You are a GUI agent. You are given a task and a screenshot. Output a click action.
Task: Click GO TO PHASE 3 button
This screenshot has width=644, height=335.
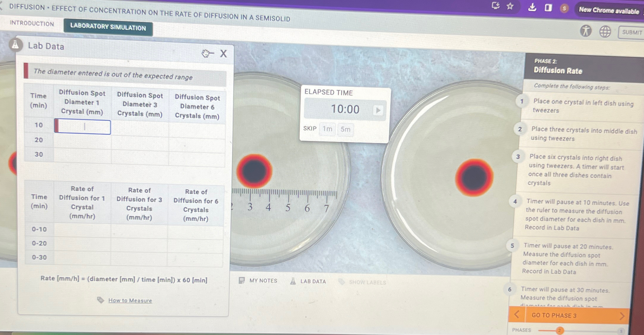pos(554,315)
